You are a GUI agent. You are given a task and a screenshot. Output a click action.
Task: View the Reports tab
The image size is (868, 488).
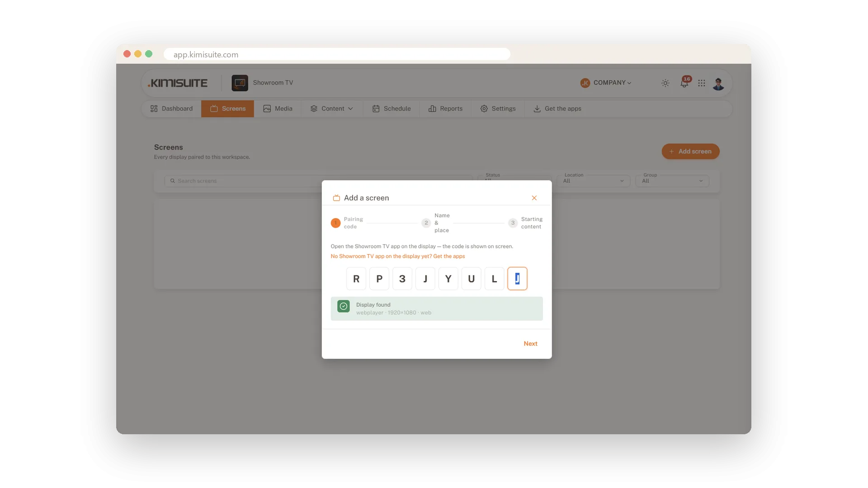(x=445, y=109)
